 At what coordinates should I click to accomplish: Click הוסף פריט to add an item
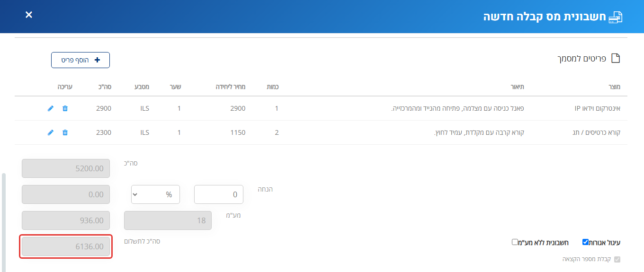pyautogui.click(x=80, y=60)
